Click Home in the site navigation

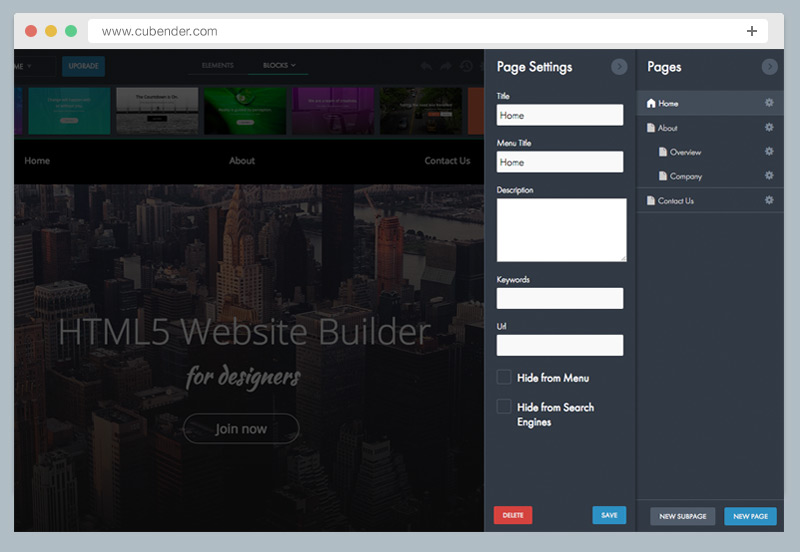point(37,161)
